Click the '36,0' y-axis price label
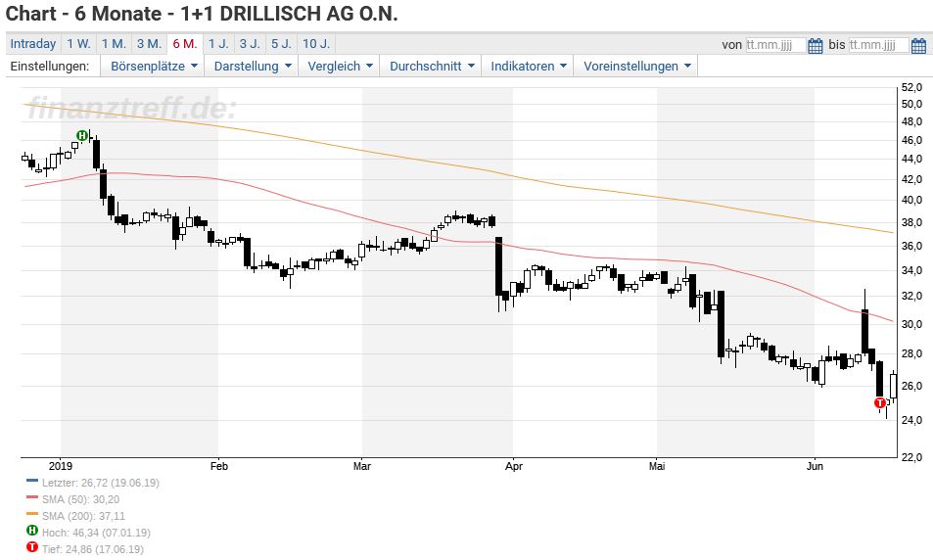Viewport: 933px width, 560px height. pos(911,246)
